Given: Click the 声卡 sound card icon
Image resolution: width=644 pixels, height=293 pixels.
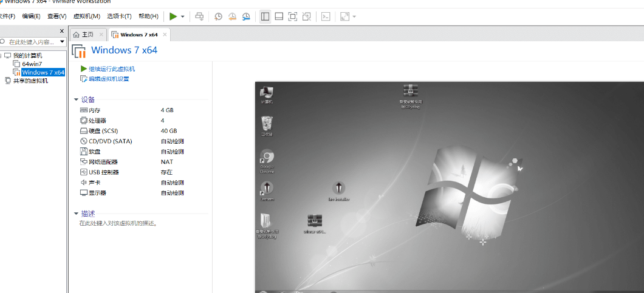Looking at the screenshot, I should pos(84,182).
